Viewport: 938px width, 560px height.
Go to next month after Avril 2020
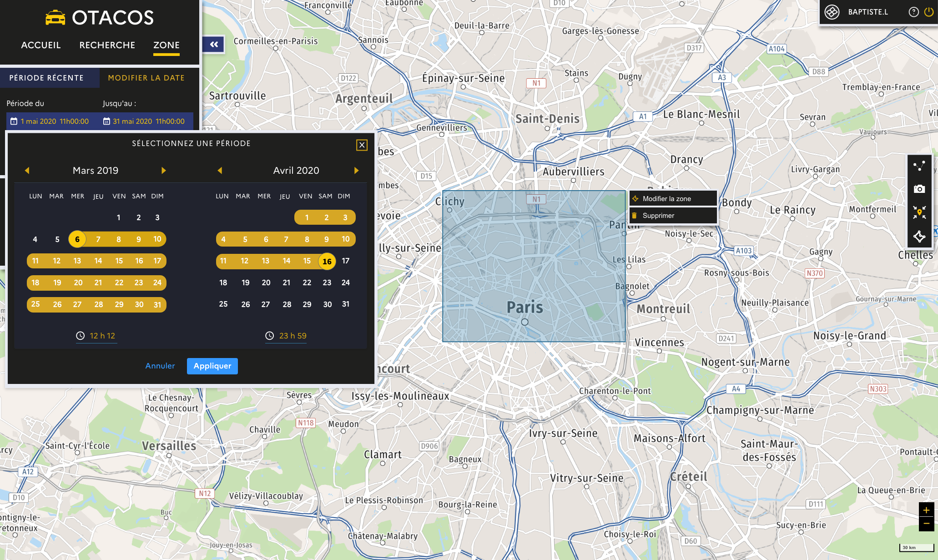click(356, 171)
